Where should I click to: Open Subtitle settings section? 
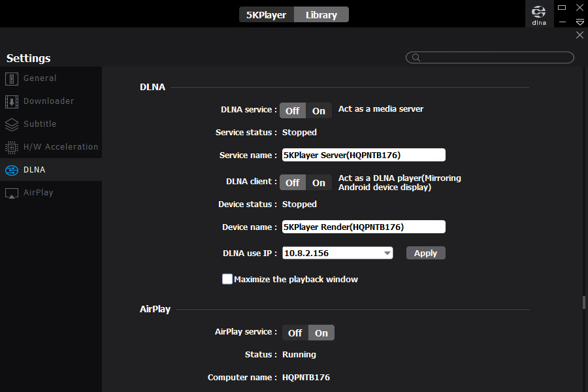(x=51, y=124)
